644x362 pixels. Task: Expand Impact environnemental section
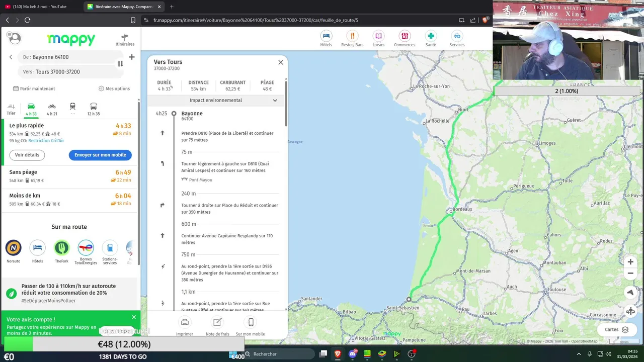pyautogui.click(x=216, y=100)
